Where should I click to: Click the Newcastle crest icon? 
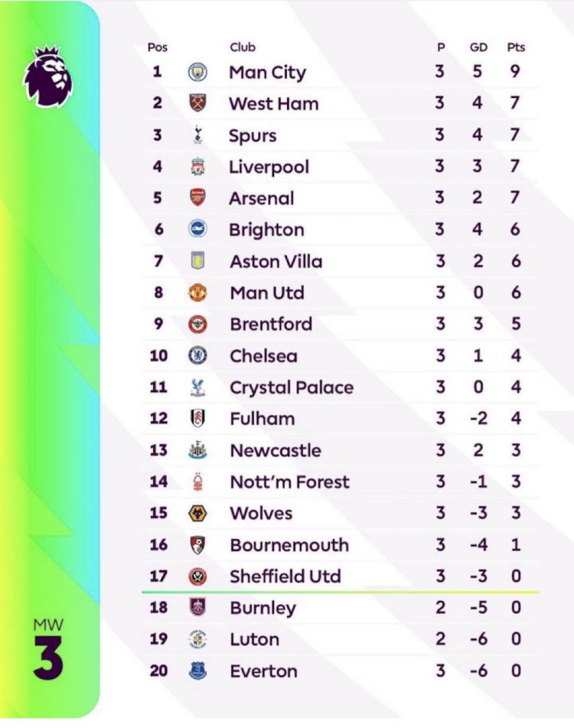click(197, 450)
